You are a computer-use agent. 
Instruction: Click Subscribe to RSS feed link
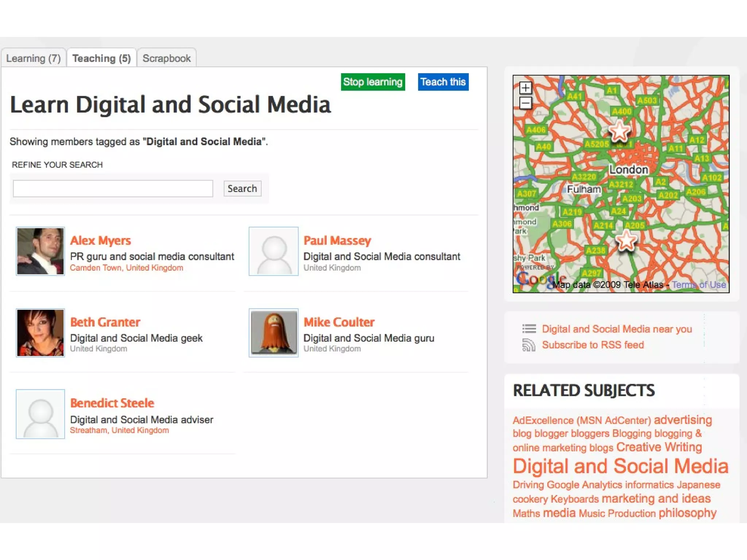coord(593,345)
